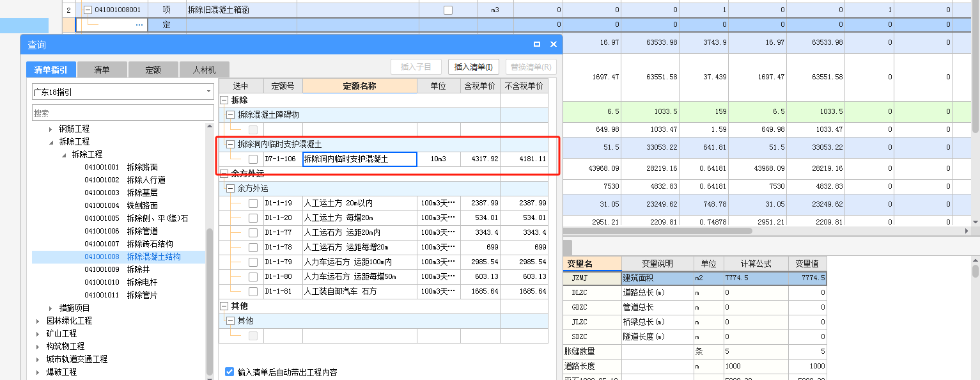Collapse the 余方外运 subgroup row
The height and width of the screenshot is (380, 980).
[x=231, y=189]
